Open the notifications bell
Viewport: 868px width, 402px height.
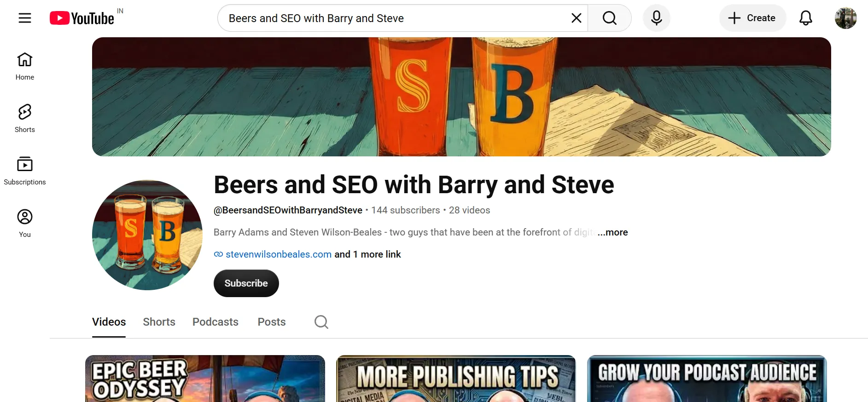point(806,18)
